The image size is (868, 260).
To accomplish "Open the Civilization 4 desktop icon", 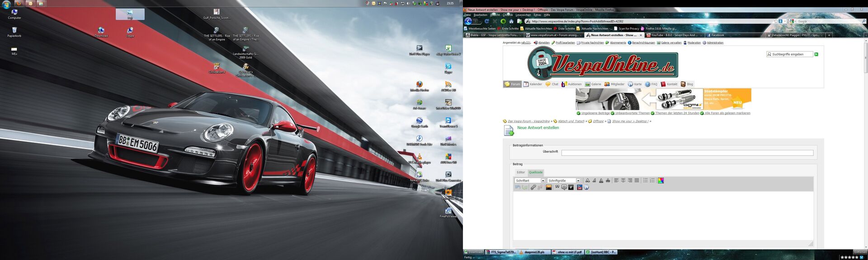I will (x=217, y=68).
